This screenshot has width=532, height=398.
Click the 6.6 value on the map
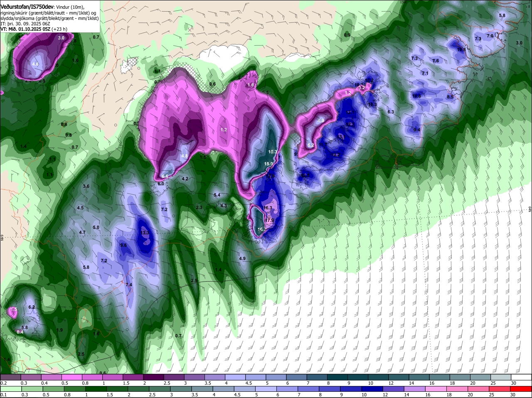coord(165,177)
